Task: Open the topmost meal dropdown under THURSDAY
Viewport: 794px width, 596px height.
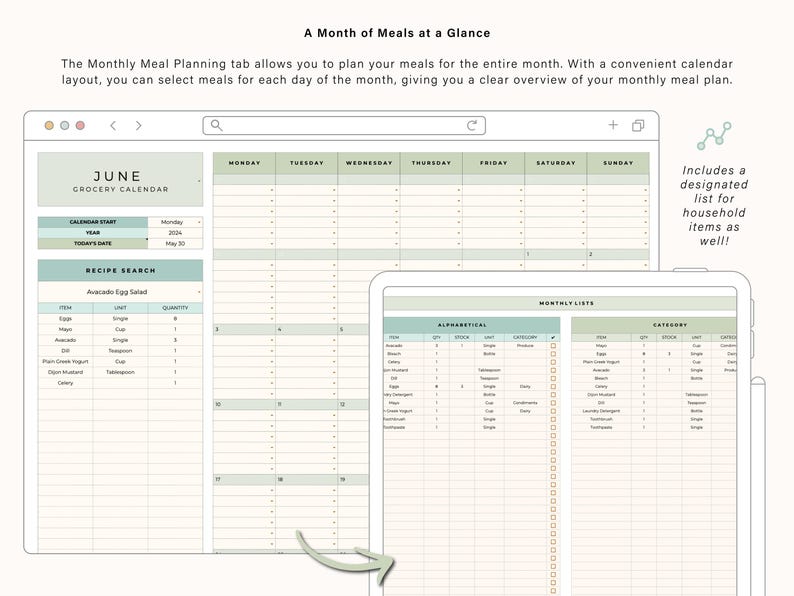Action: [459, 190]
